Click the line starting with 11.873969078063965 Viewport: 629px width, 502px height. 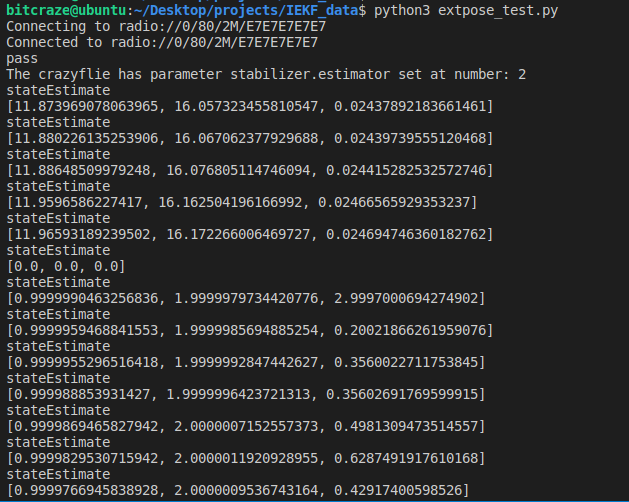click(x=249, y=106)
